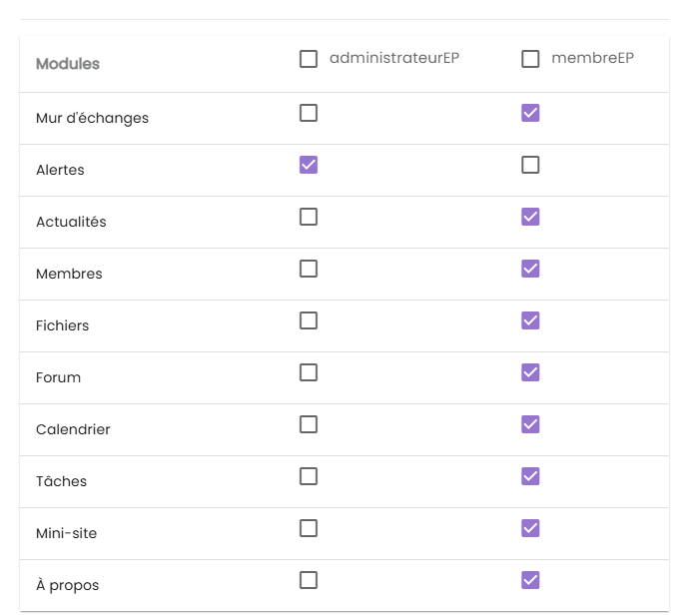Enable Alertes for membreEP
Image resolution: width=680 pixels, height=616 pixels.
tap(530, 165)
